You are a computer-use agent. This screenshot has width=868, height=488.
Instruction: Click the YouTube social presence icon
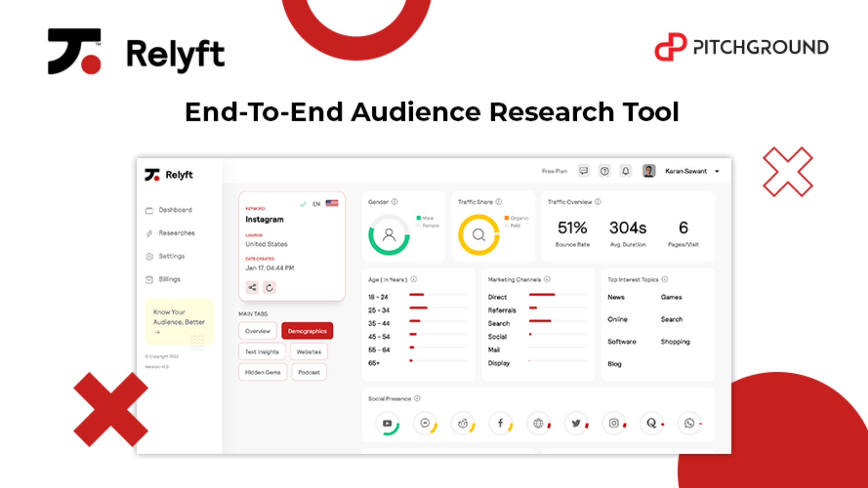coord(387,423)
